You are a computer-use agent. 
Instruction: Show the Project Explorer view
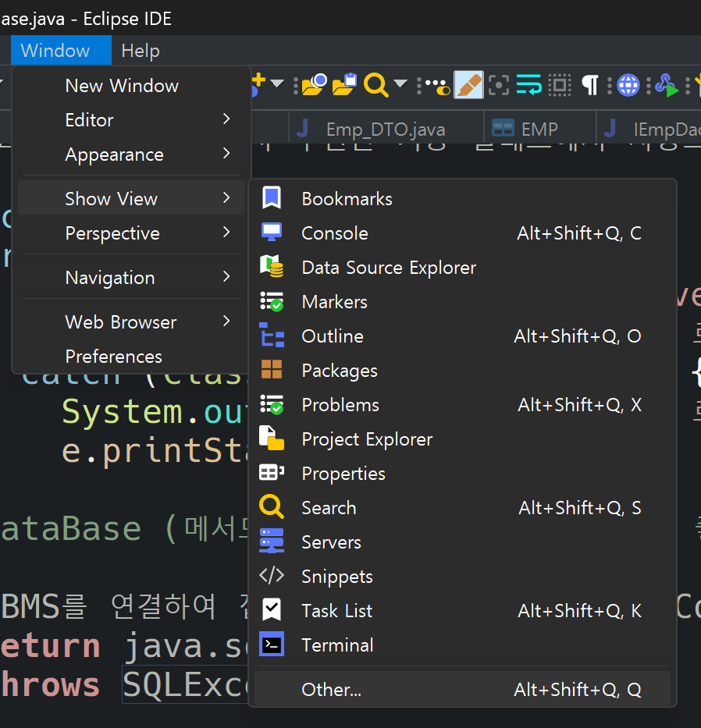click(463, 439)
